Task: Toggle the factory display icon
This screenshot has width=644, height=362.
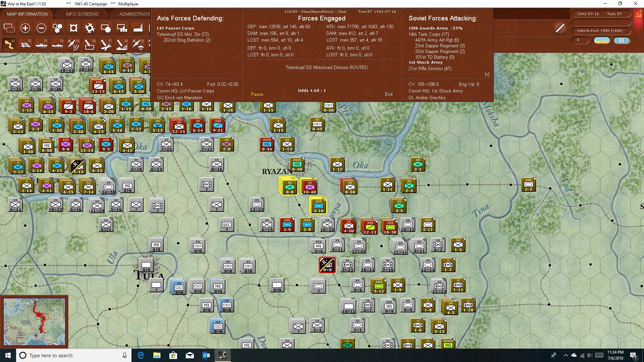Action: pyautogui.click(x=138, y=28)
